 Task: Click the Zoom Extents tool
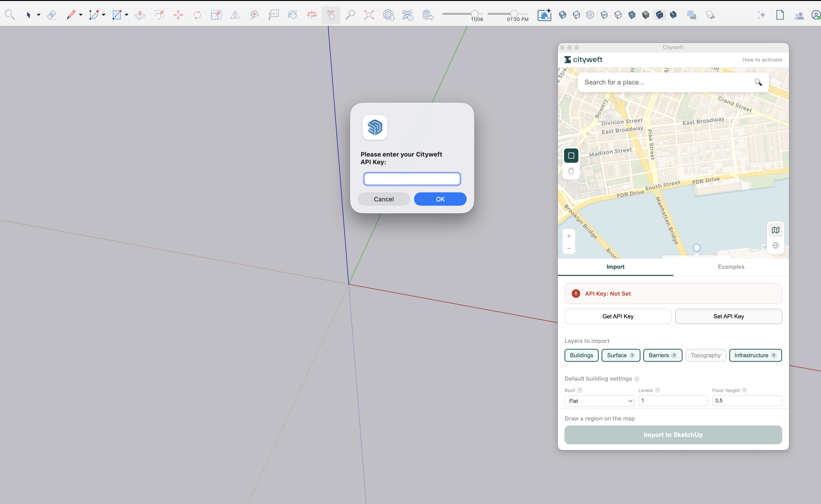coord(369,15)
